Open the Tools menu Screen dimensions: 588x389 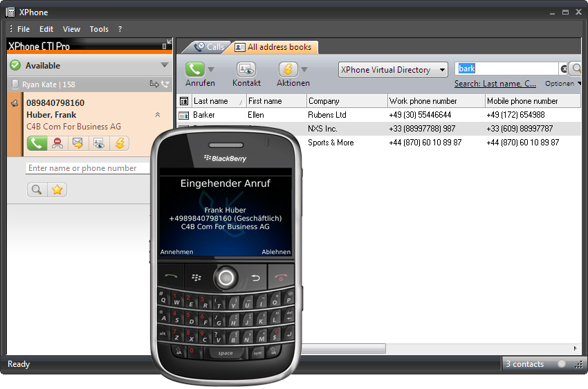click(99, 29)
